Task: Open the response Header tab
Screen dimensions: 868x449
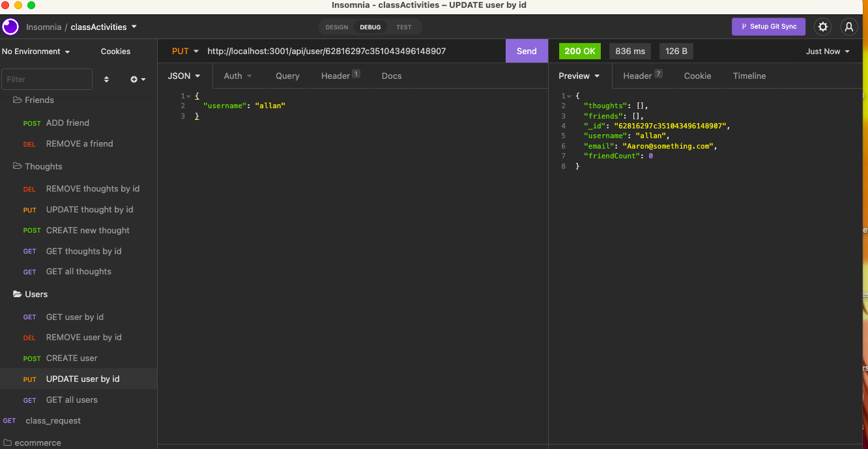Action: tap(643, 76)
